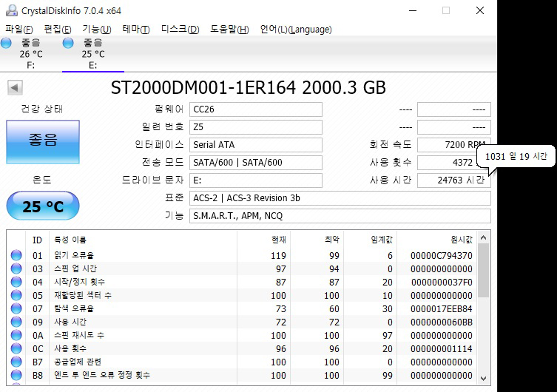This screenshot has height=392, width=557.
Task: Click the previous disk arrow button
Action: coord(15,87)
